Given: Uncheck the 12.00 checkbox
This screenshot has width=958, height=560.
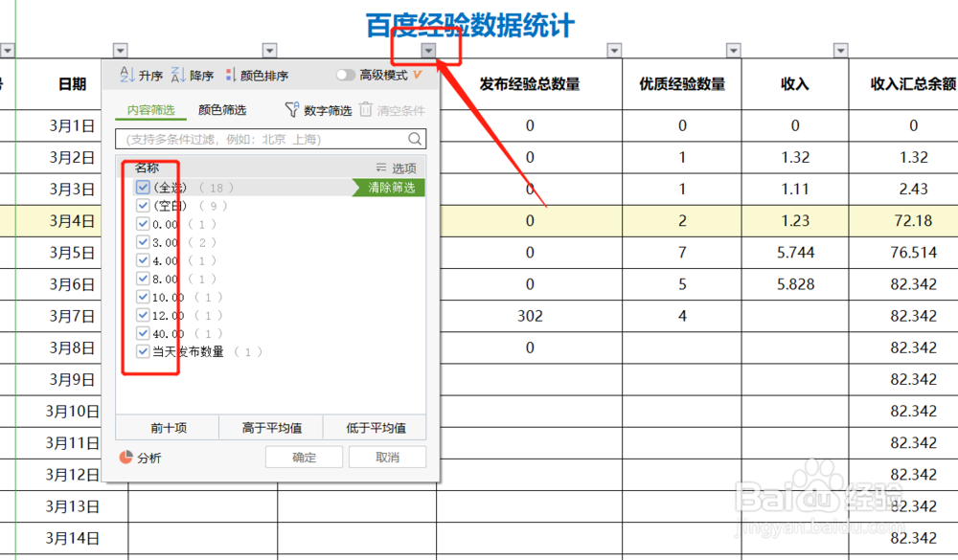Looking at the screenshot, I should tap(143, 315).
